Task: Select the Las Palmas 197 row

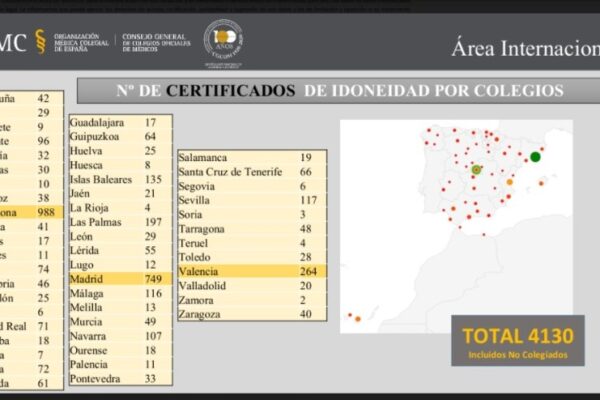Action: (119, 222)
